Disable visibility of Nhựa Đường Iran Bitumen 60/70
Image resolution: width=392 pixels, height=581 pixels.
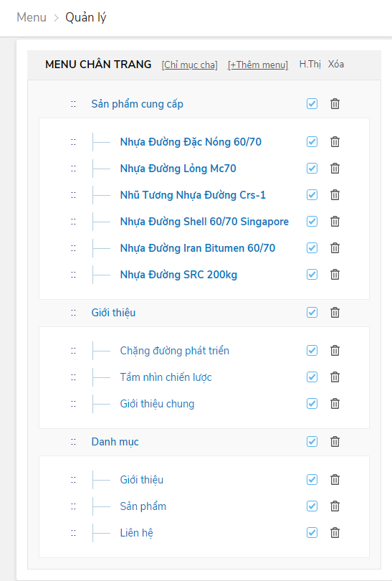tap(312, 248)
